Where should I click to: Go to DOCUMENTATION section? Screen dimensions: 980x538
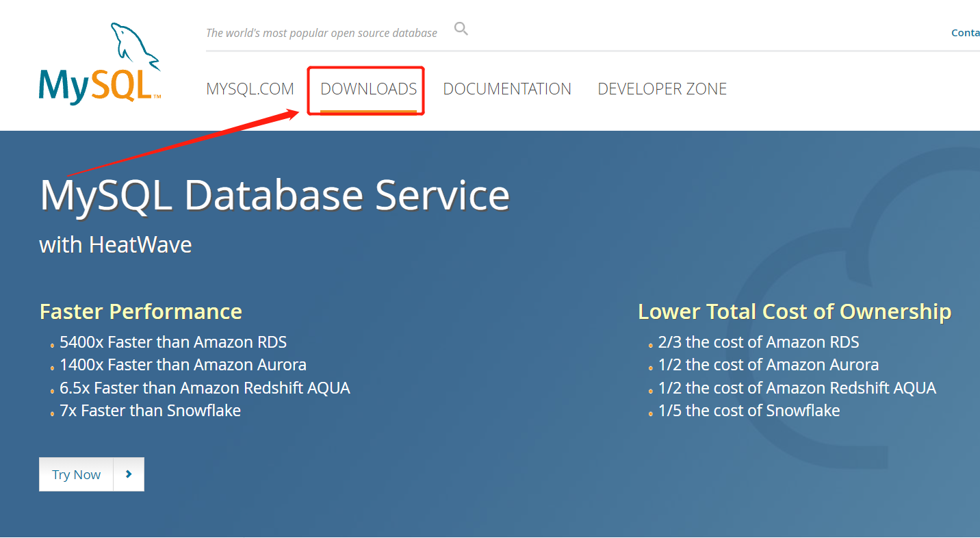pos(507,89)
